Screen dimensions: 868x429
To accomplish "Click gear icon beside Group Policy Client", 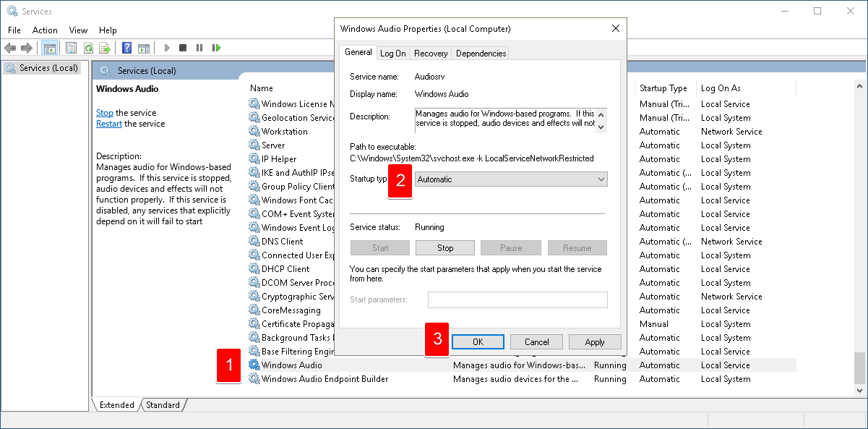I will coord(254,187).
